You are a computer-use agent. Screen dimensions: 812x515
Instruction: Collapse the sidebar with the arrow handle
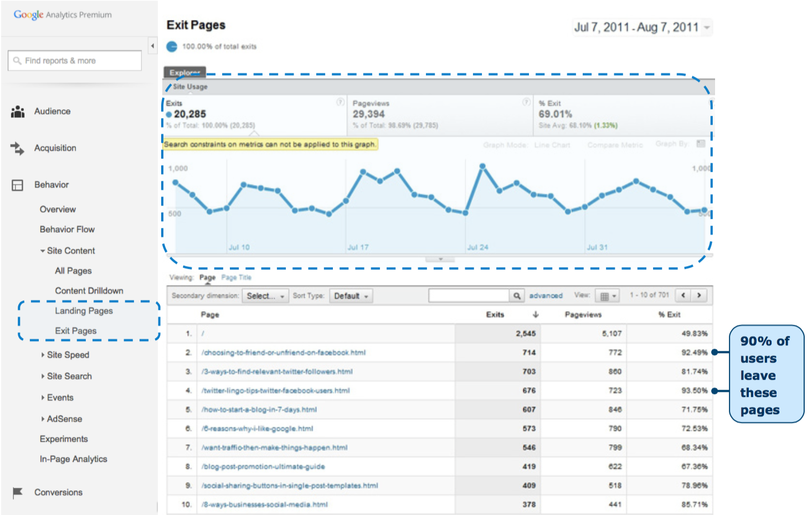click(x=152, y=46)
